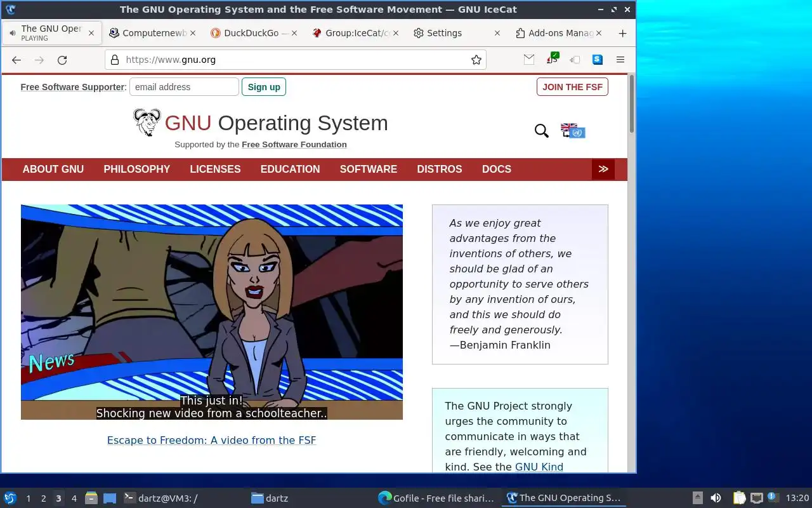The height and width of the screenshot is (508, 812).
Task: Click the page vertical scrollbar thumb
Action: 632,104
